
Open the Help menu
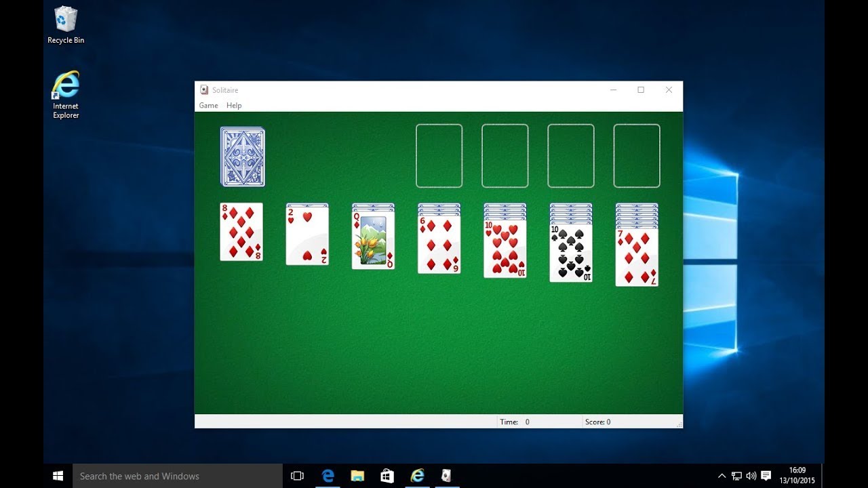coord(234,106)
